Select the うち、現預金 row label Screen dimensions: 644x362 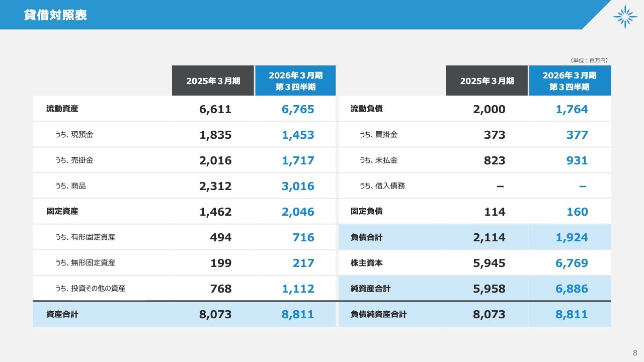pos(74,135)
